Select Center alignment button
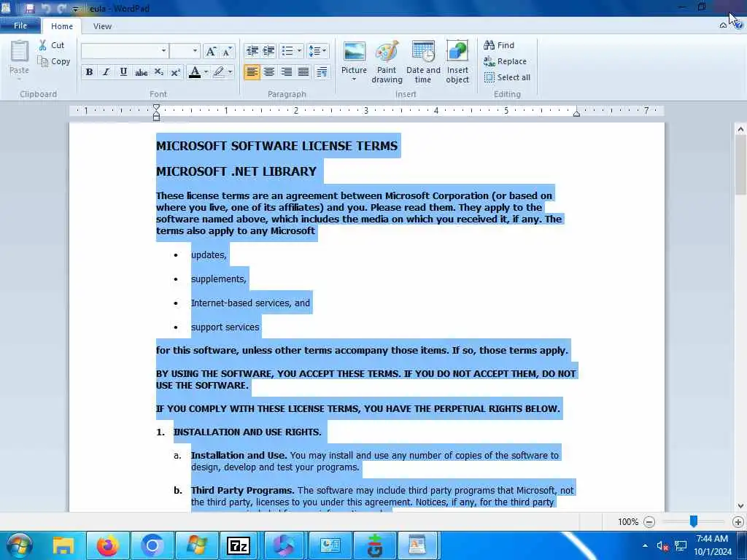747x560 pixels. (269, 72)
